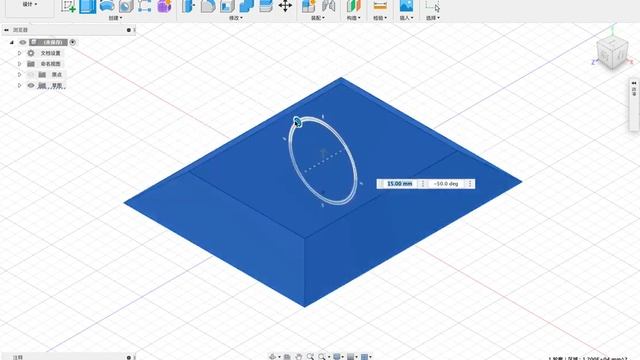Select the Hole tool icon
640x360 pixels.
tap(126, 6)
